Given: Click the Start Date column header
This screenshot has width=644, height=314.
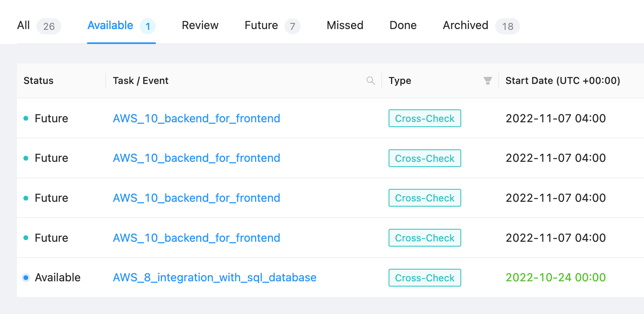Looking at the screenshot, I should (563, 80).
